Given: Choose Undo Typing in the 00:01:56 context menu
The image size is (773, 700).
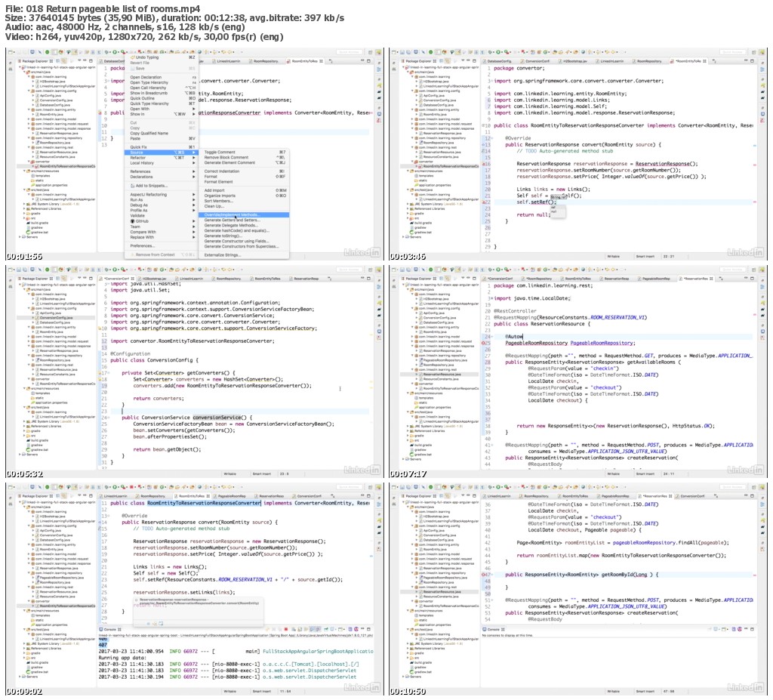Looking at the screenshot, I should point(162,57).
